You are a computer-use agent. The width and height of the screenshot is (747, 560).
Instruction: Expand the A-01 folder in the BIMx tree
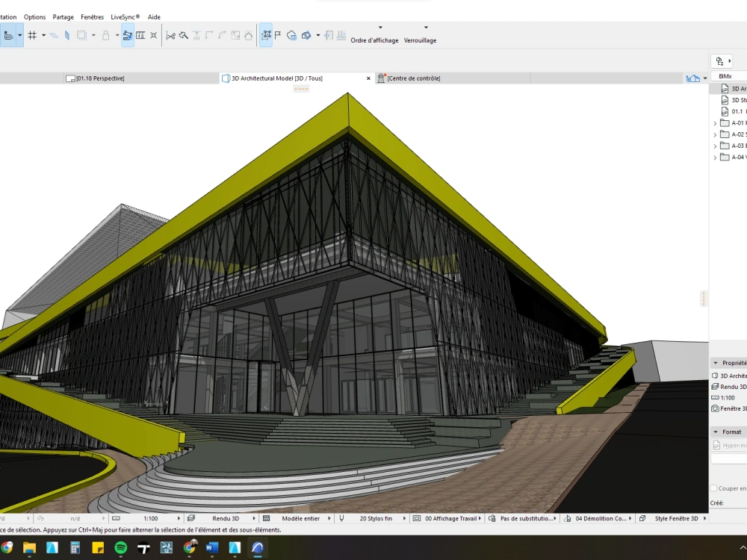715,122
